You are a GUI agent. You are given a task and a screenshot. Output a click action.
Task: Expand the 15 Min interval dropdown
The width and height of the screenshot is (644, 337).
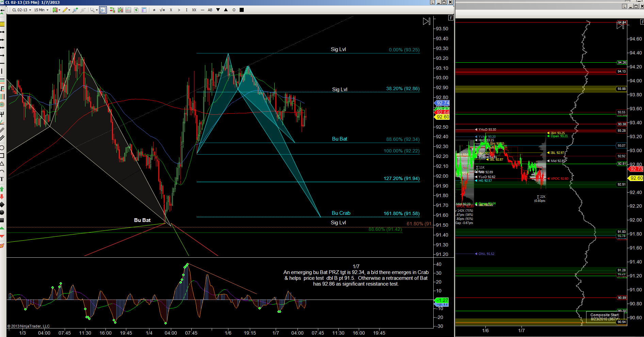[41, 10]
